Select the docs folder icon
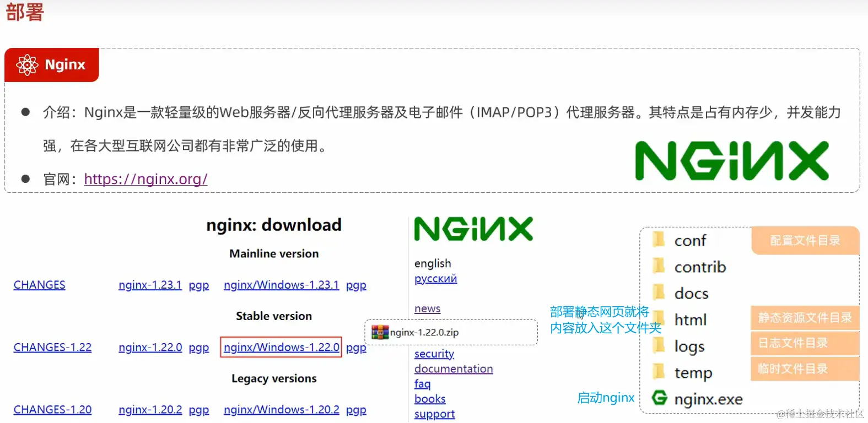 pos(658,292)
